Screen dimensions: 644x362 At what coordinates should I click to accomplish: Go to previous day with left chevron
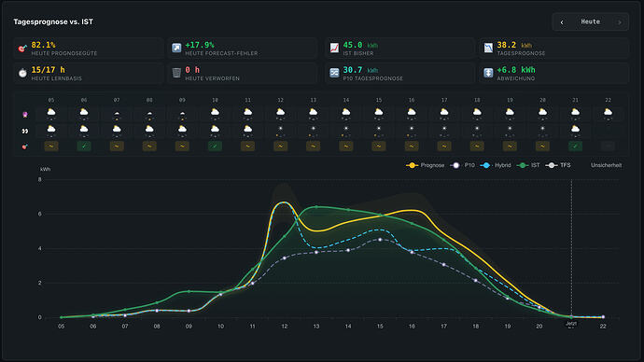[562, 22]
